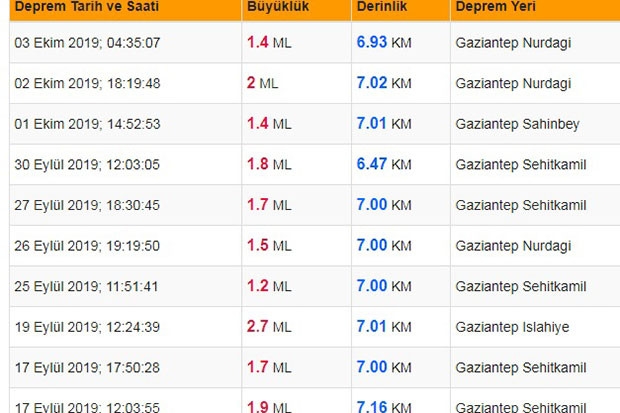Select the 6.47 KM depth value
The image size is (620, 413).
tap(384, 165)
